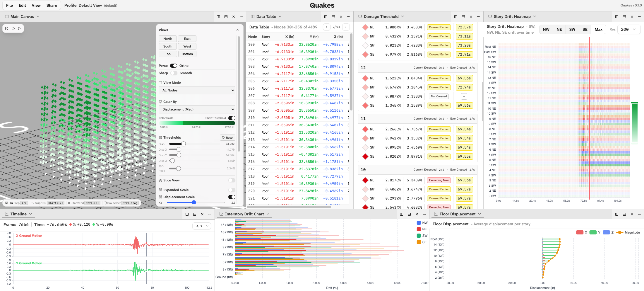Image resolution: width=644 pixels, height=291 pixels.
Task: Enable the Slice View toggle
Action: 232,180
